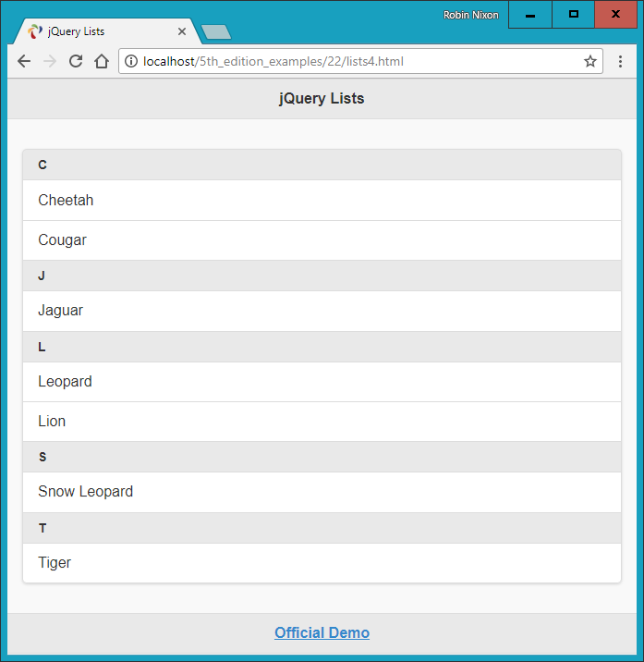The image size is (644, 662).
Task: Open the home page icon
Action: click(x=102, y=61)
